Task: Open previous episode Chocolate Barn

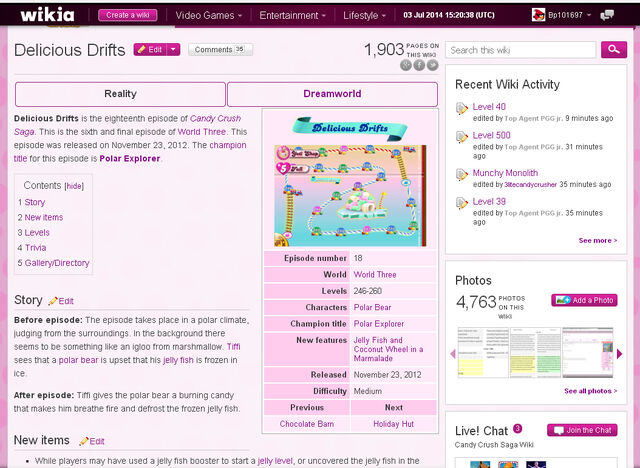Action: pyautogui.click(x=307, y=424)
